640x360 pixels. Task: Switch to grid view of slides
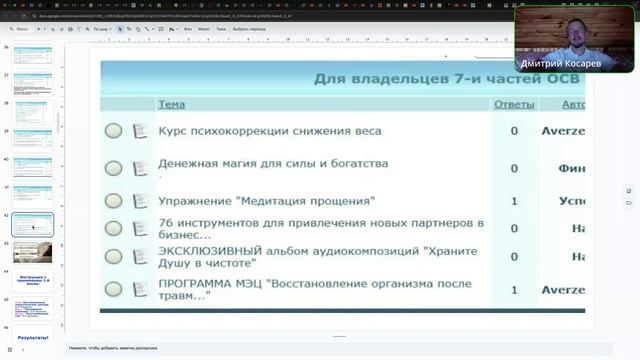10,350
